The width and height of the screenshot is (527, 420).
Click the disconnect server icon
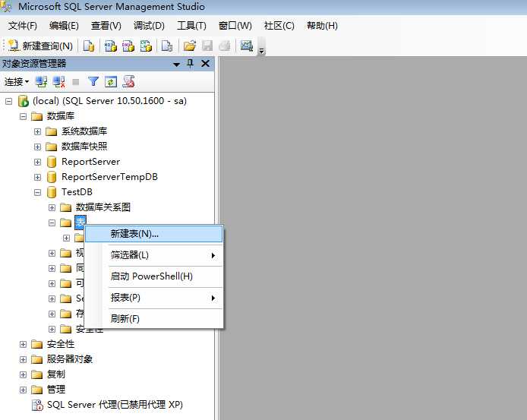[x=59, y=82]
